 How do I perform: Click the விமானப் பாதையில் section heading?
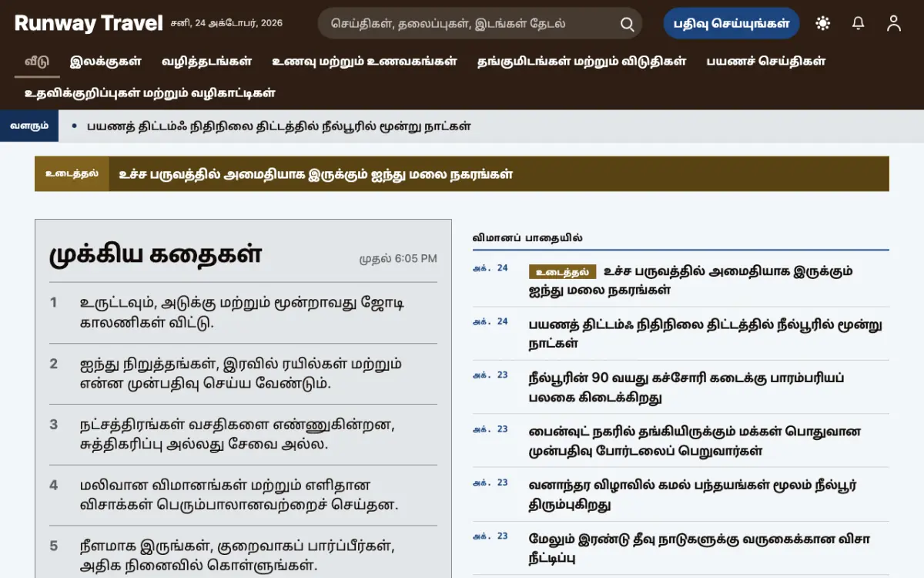[527, 238]
